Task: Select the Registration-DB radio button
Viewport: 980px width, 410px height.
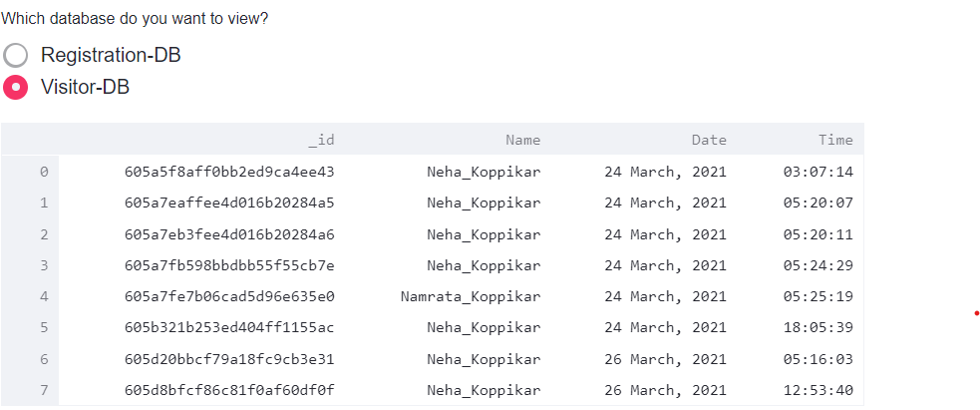Action: coord(16,55)
